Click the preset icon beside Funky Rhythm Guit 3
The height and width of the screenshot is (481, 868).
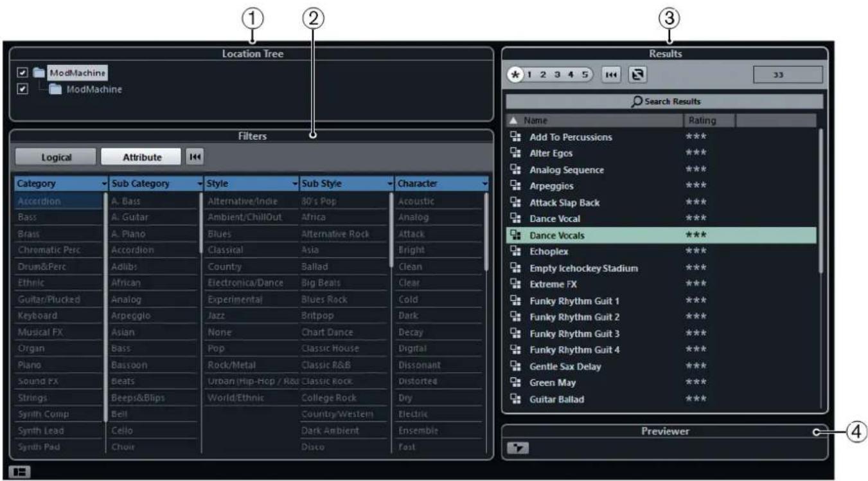(x=515, y=334)
